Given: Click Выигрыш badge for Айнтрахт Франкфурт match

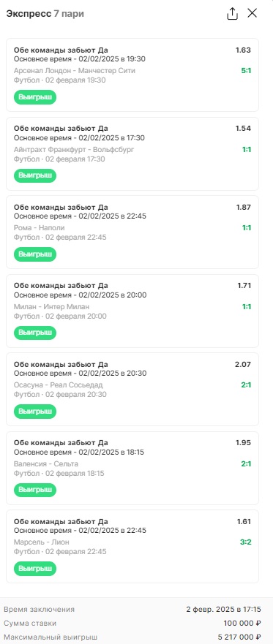Looking at the screenshot, I should click(x=35, y=175).
